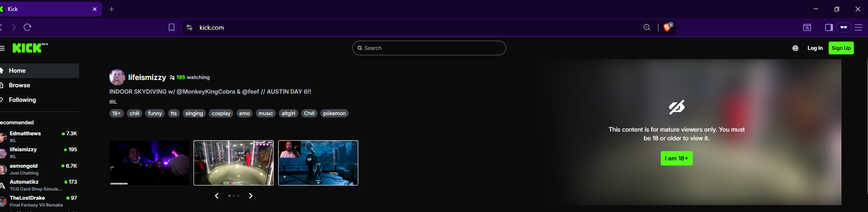Toggle the browser sidebar panel

click(x=829, y=27)
